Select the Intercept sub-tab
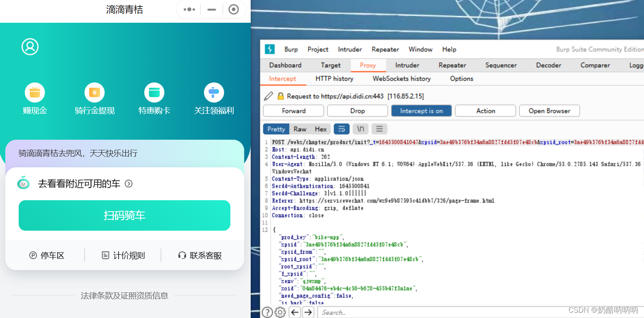 [282, 79]
